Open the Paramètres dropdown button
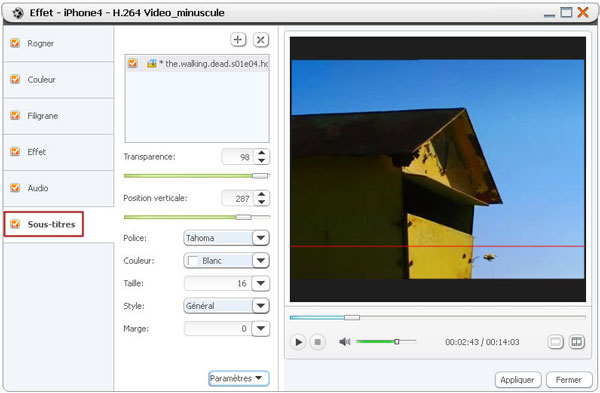Screen dimensions: 600x393 pyautogui.click(x=239, y=378)
